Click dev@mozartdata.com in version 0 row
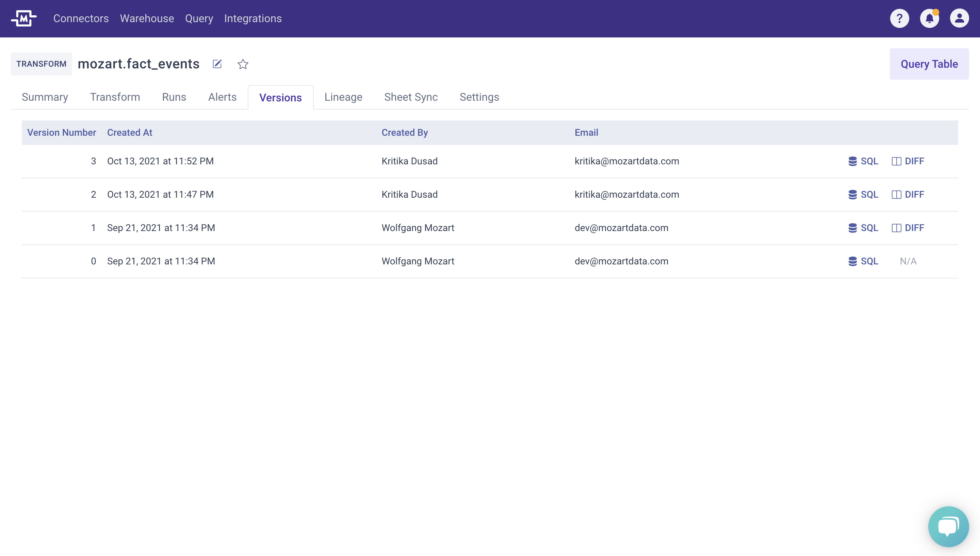Image resolution: width=980 pixels, height=556 pixels. (x=622, y=261)
